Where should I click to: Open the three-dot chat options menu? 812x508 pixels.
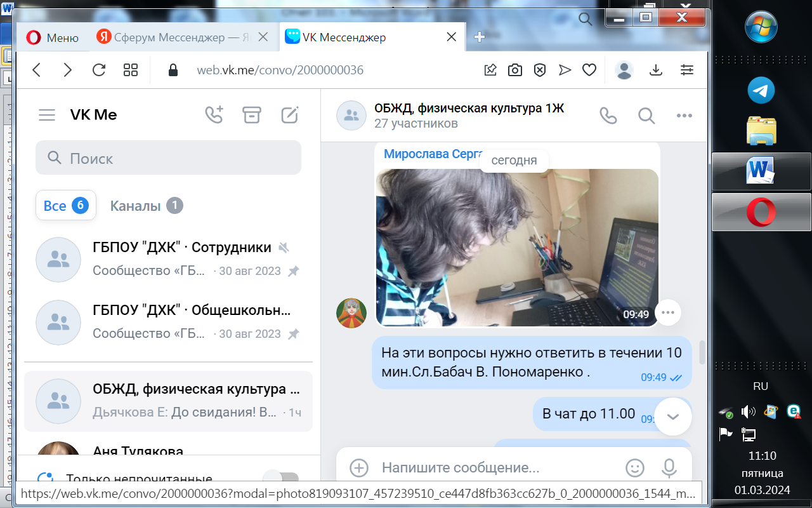click(684, 116)
